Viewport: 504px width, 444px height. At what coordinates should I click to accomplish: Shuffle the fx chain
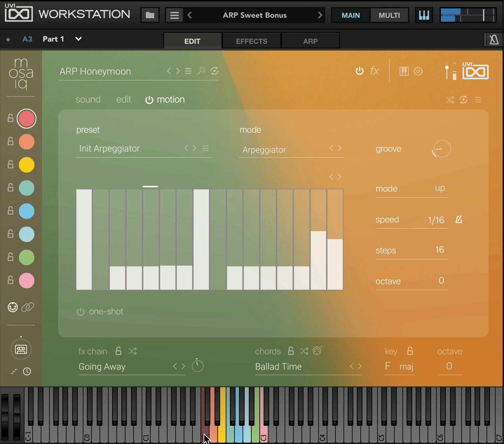tap(132, 351)
